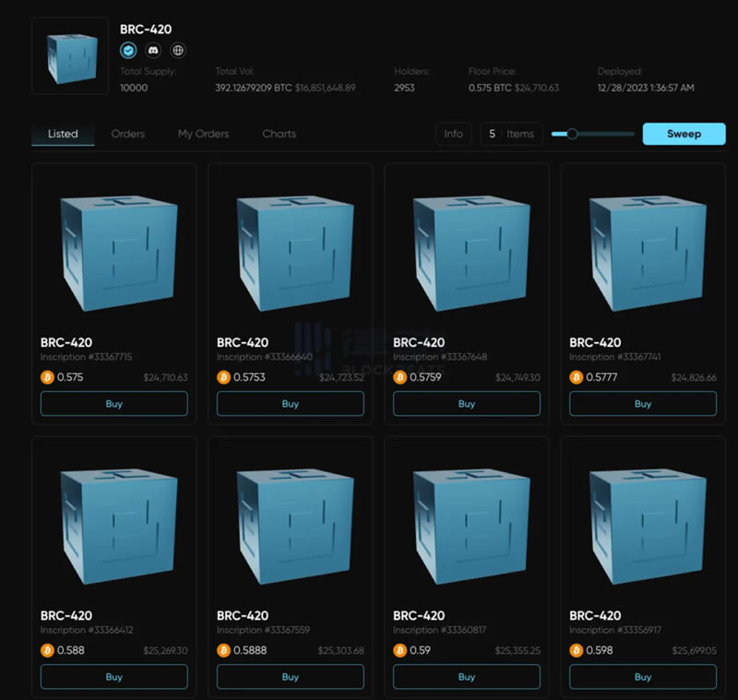Buy Inscription #33367715 at 0.575 BTC

114,404
